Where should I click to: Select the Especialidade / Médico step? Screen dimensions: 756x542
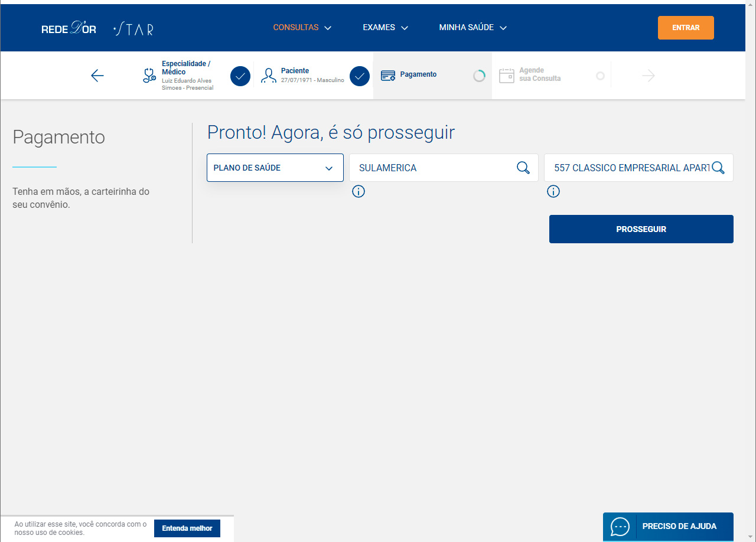195,76
